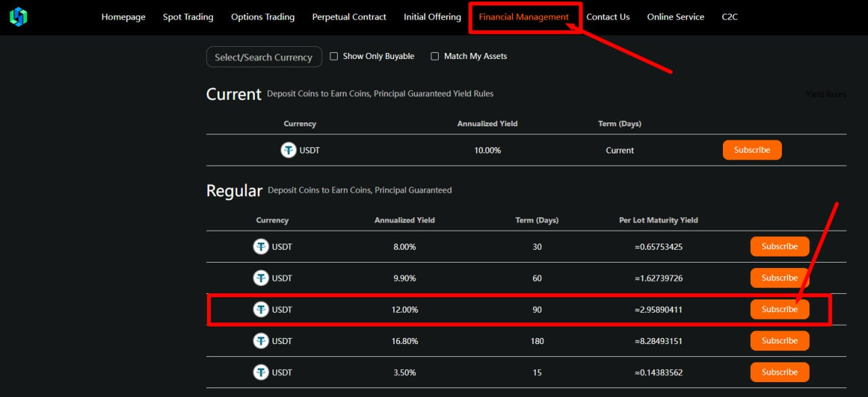Go to the Homepage menu item

[x=123, y=17]
